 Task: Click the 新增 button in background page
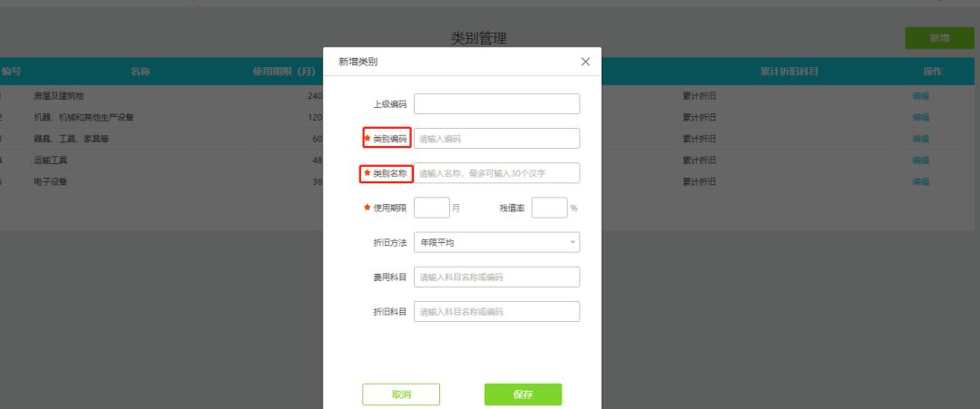pos(939,38)
